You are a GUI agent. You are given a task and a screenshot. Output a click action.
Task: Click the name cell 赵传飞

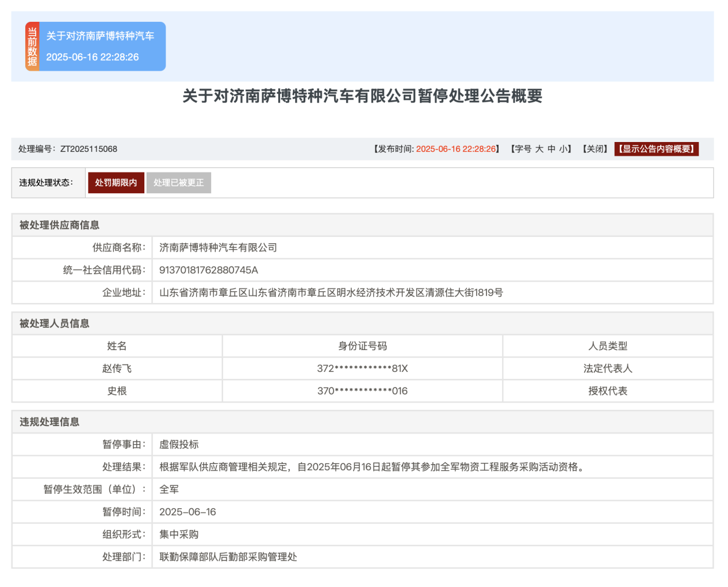[x=117, y=369]
